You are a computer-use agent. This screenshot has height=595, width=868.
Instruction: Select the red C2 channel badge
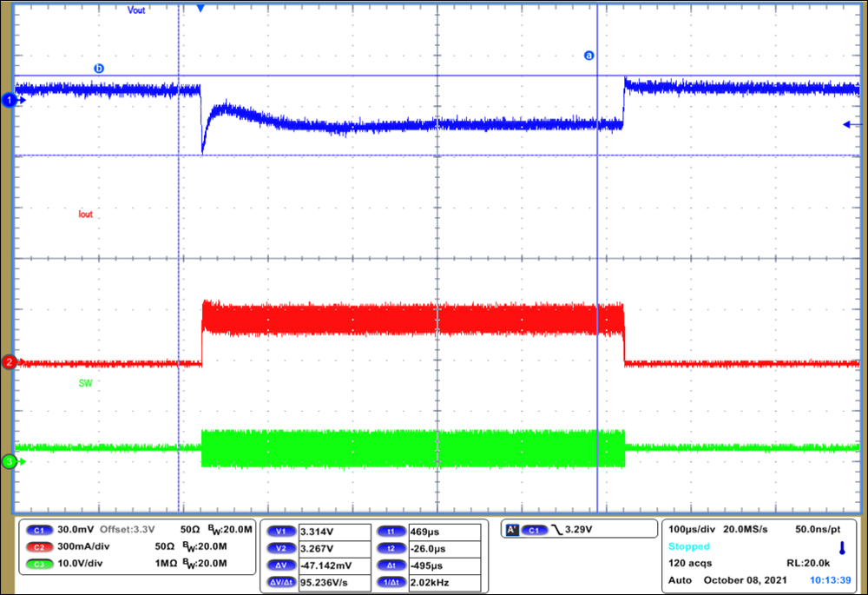[38, 546]
